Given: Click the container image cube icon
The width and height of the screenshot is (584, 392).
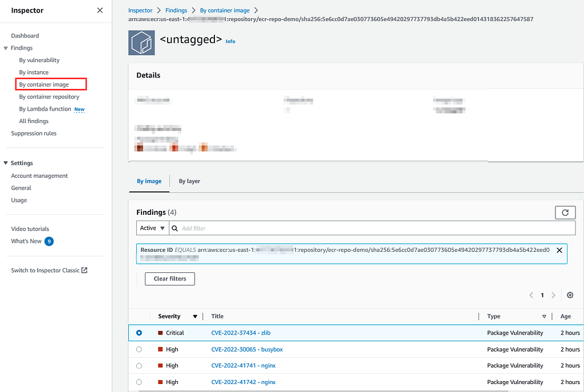Looking at the screenshot, I should tap(141, 43).
